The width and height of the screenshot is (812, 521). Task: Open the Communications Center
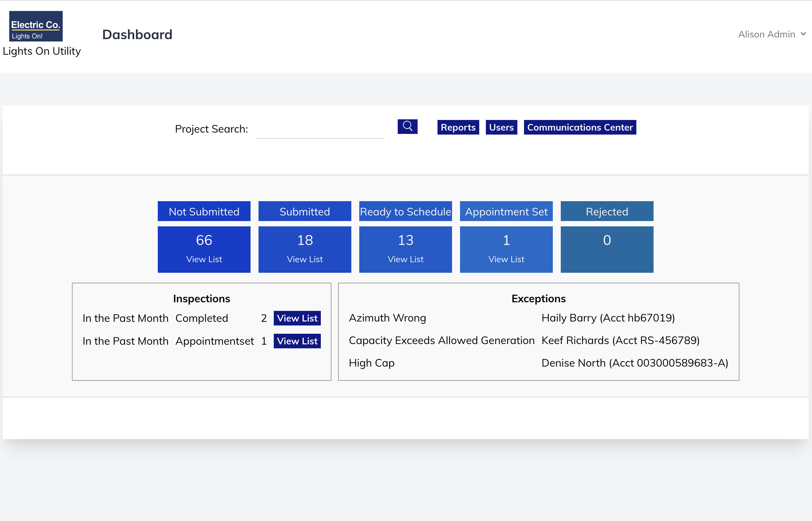pyautogui.click(x=580, y=127)
